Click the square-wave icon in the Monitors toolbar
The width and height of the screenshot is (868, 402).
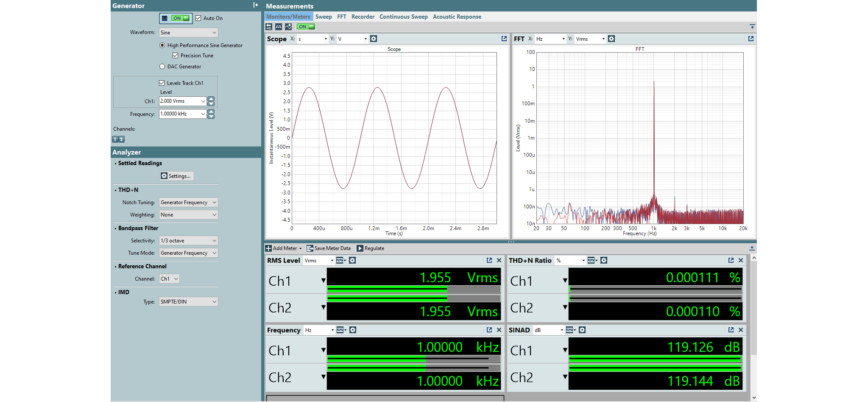pyautogui.click(x=278, y=27)
